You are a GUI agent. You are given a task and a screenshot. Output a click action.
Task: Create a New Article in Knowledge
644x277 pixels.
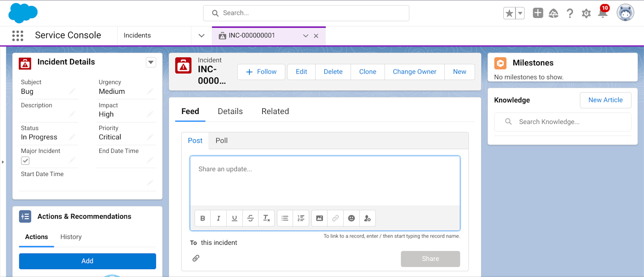(605, 100)
